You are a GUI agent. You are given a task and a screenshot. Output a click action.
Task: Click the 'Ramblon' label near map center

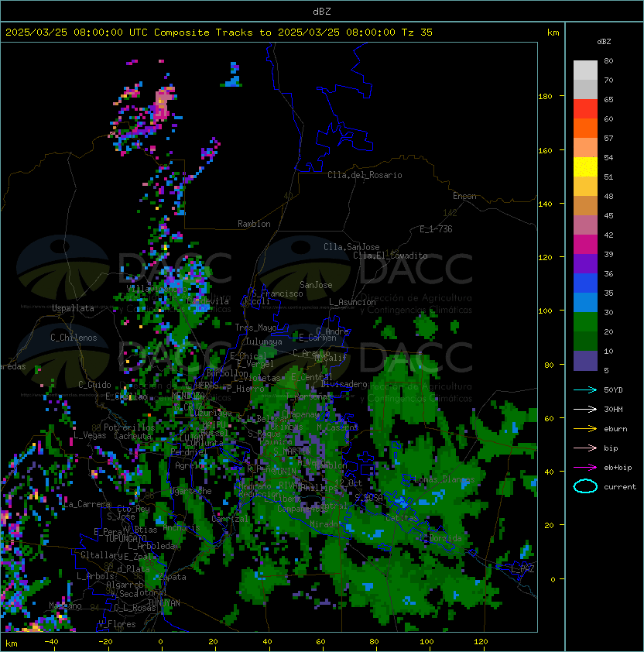click(254, 224)
